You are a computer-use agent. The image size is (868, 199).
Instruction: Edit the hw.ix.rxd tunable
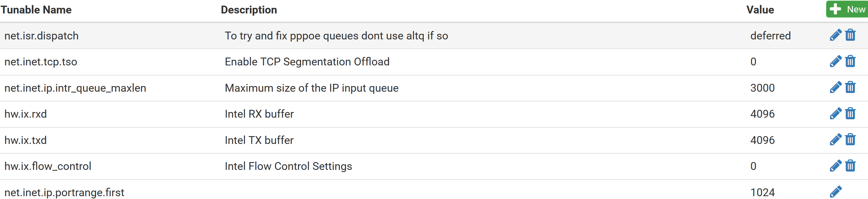click(836, 114)
